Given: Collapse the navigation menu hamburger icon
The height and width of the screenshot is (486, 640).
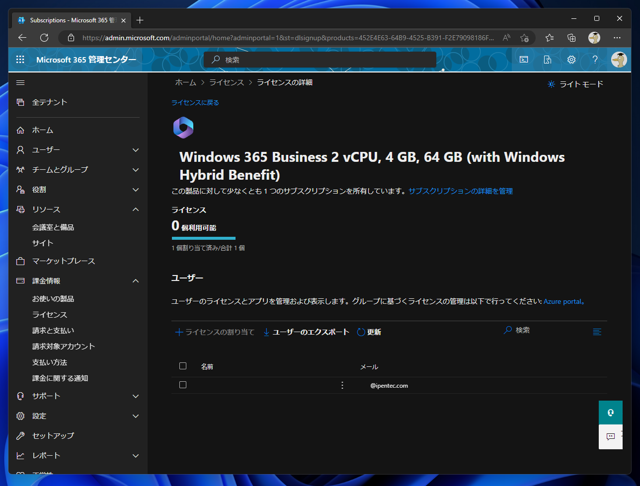Looking at the screenshot, I should point(20,83).
